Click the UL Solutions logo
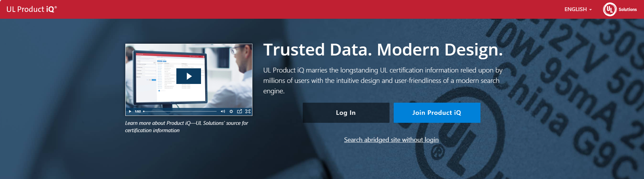 pyautogui.click(x=620, y=9)
